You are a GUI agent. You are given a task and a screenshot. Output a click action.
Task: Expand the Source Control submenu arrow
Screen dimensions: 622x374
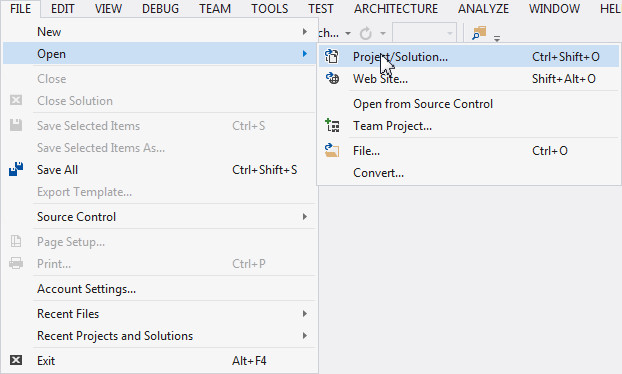tap(304, 217)
